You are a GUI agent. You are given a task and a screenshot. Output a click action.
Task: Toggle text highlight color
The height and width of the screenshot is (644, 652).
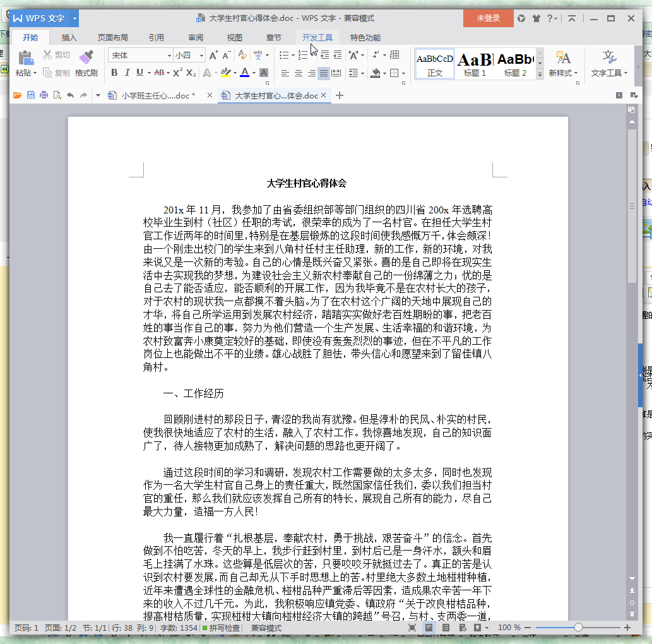point(226,73)
